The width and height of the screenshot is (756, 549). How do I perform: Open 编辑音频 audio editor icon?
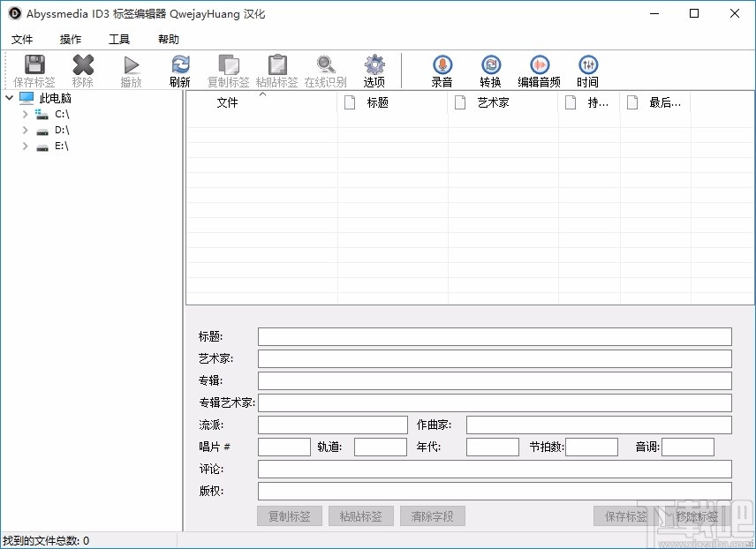point(539,64)
